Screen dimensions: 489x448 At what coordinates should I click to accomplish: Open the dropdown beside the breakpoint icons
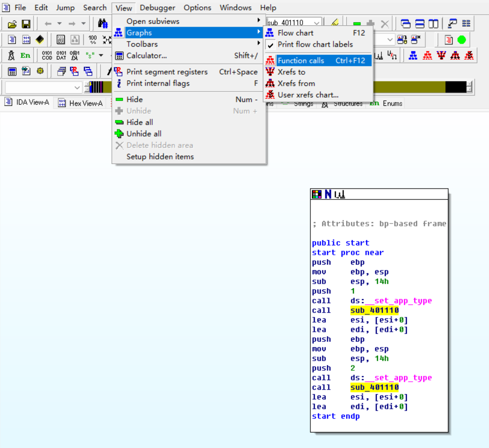[390, 39]
